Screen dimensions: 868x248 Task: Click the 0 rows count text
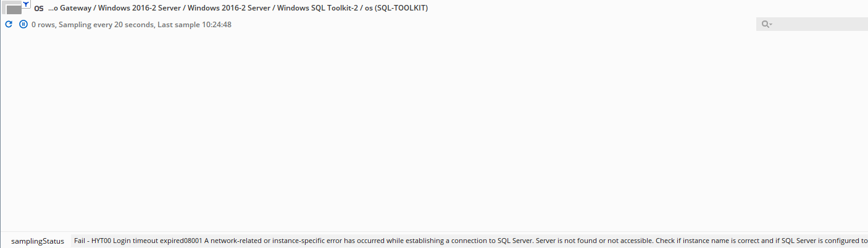pyautogui.click(x=43, y=25)
